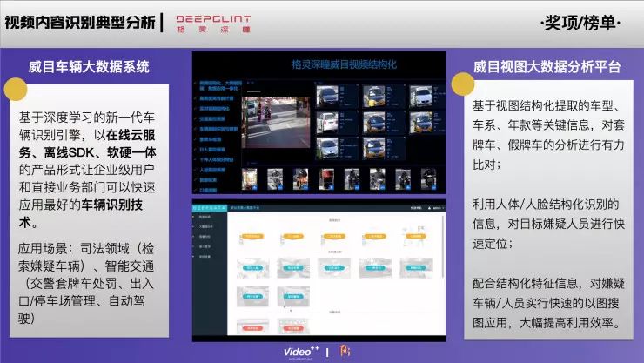Open the admin dropdown in the platform header
Screen dimensions: 644x363
coord(438,208)
